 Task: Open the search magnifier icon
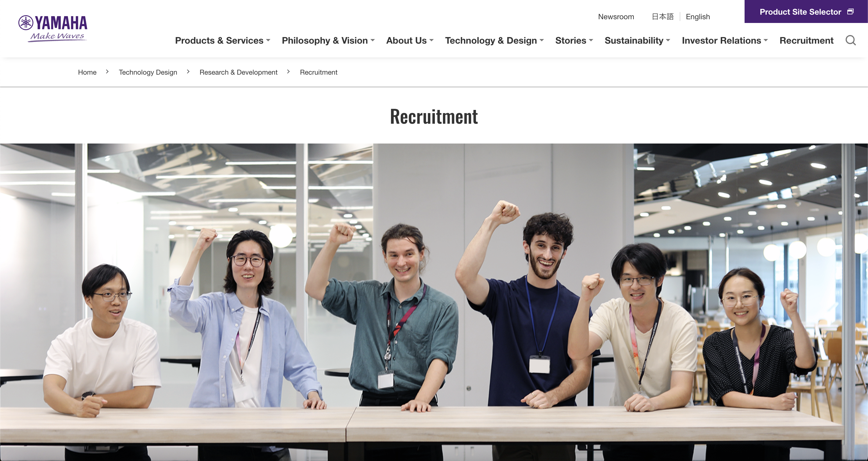851,40
